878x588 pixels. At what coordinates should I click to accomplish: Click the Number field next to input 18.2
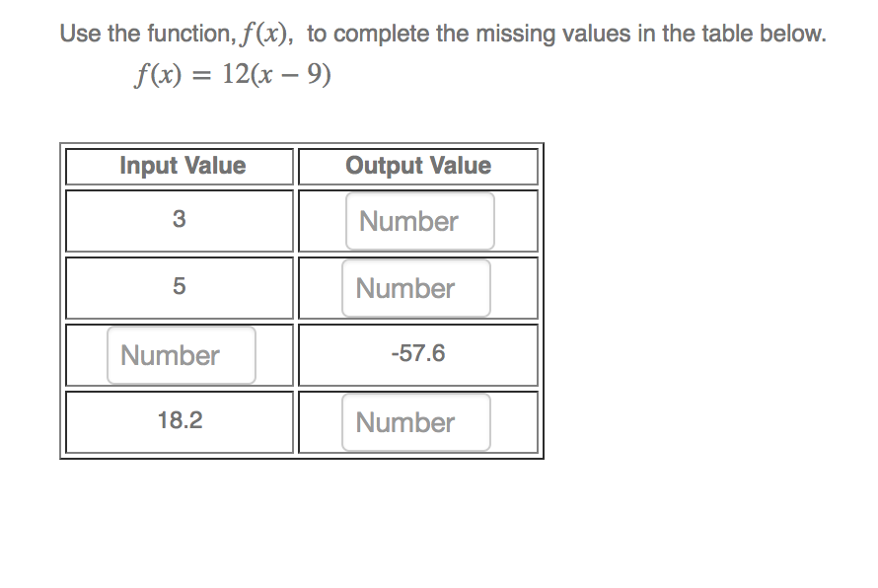pos(416,422)
